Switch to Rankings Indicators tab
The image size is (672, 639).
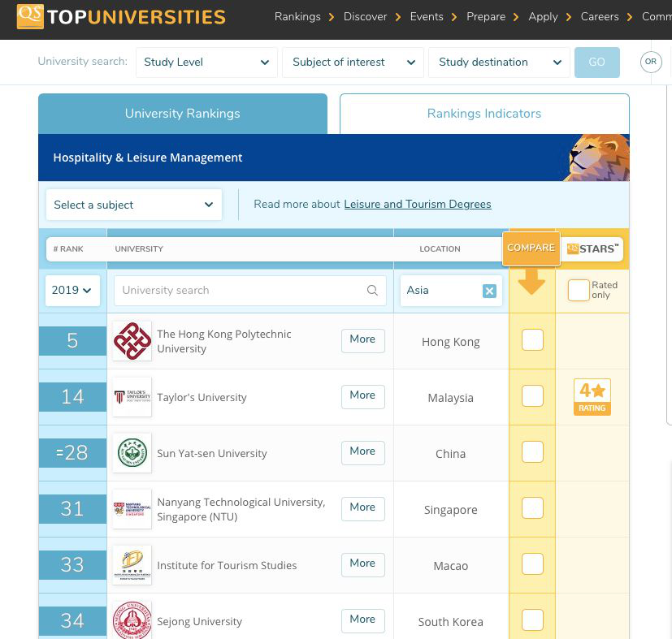484,114
